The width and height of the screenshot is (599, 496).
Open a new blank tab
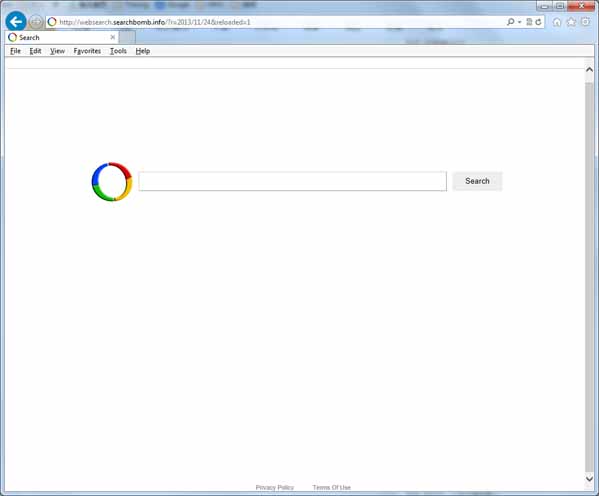click(x=127, y=37)
